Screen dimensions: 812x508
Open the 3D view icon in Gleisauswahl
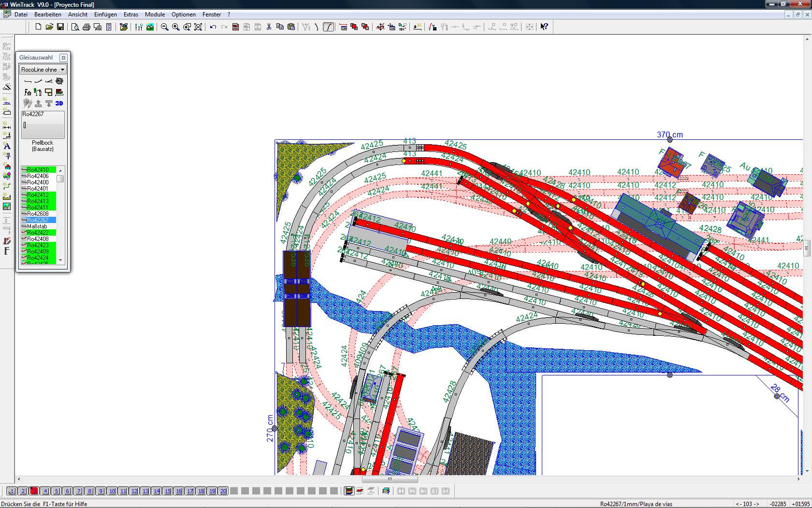(x=59, y=103)
